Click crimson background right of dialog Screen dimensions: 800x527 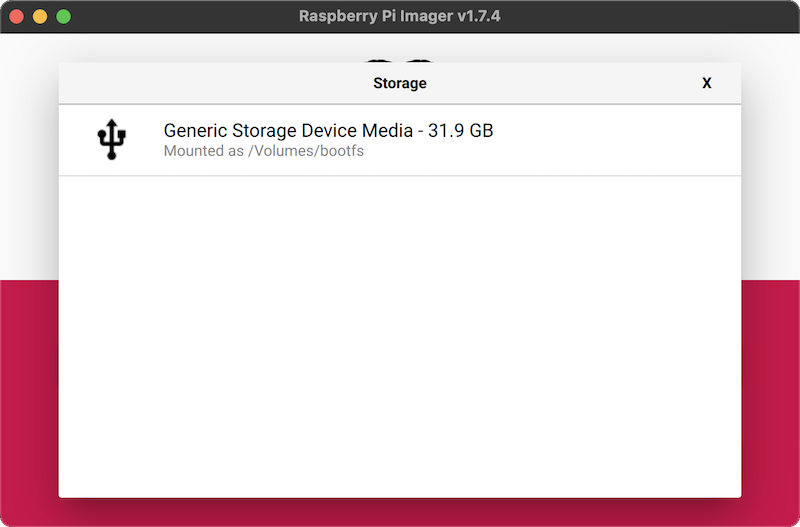770,400
